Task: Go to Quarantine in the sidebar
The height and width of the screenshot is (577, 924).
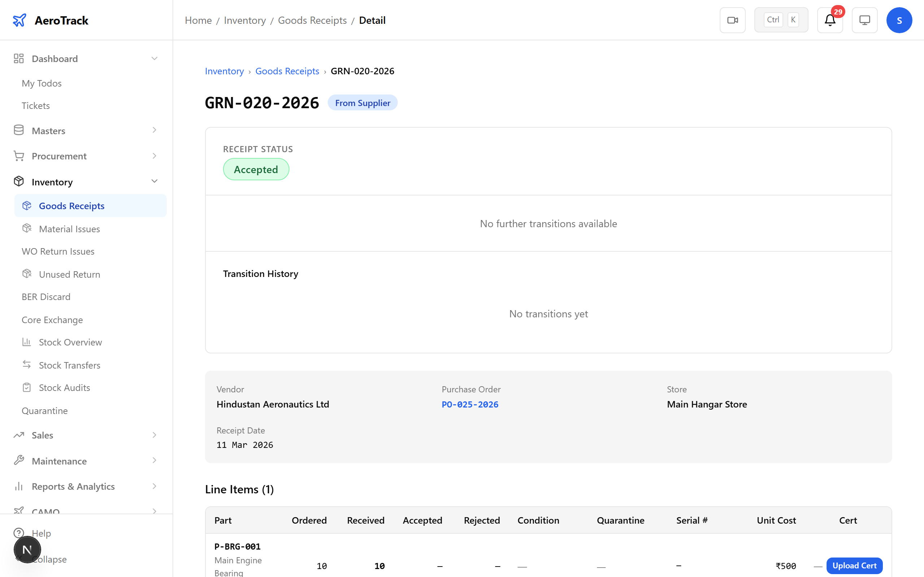Action: 45,411
